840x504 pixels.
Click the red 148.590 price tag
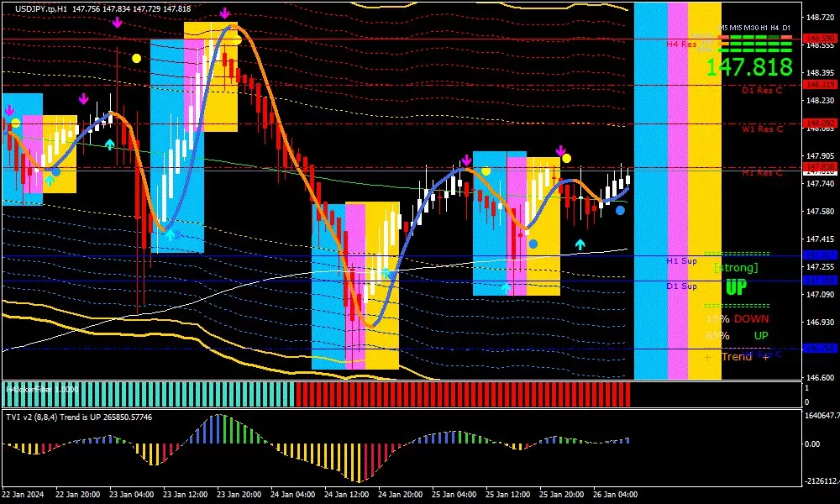click(x=820, y=38)
